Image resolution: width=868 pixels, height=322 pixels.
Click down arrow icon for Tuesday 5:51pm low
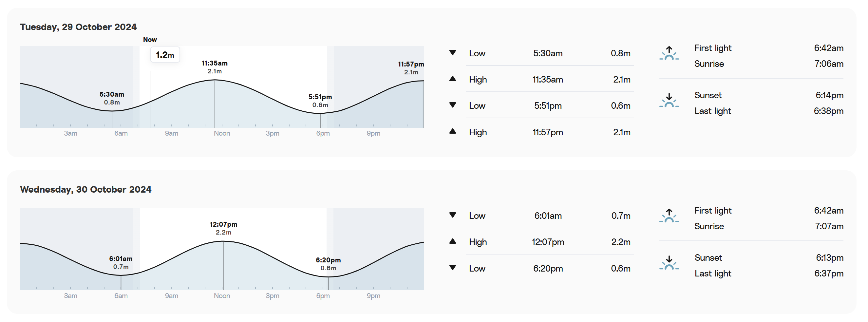(453, 105)
